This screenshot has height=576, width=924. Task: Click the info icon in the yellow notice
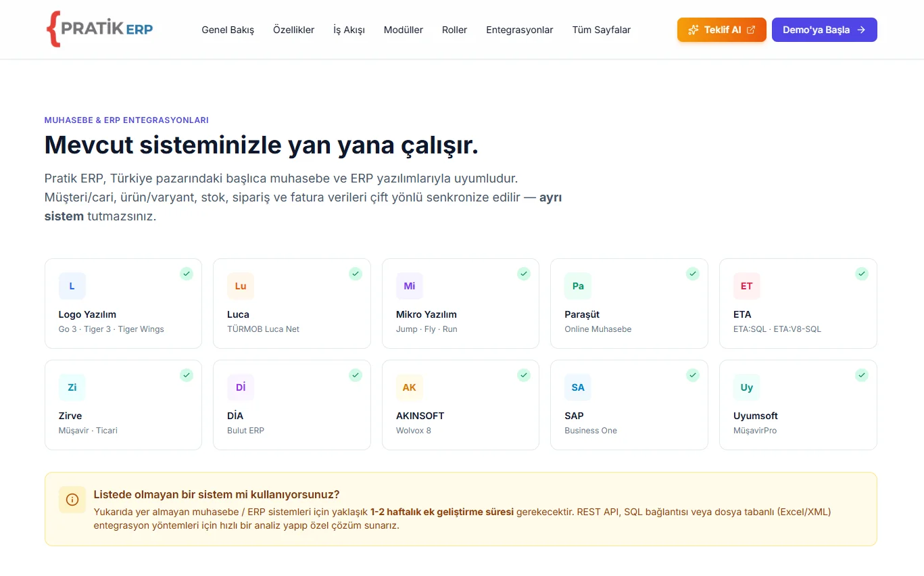click(x=72, y=500)
